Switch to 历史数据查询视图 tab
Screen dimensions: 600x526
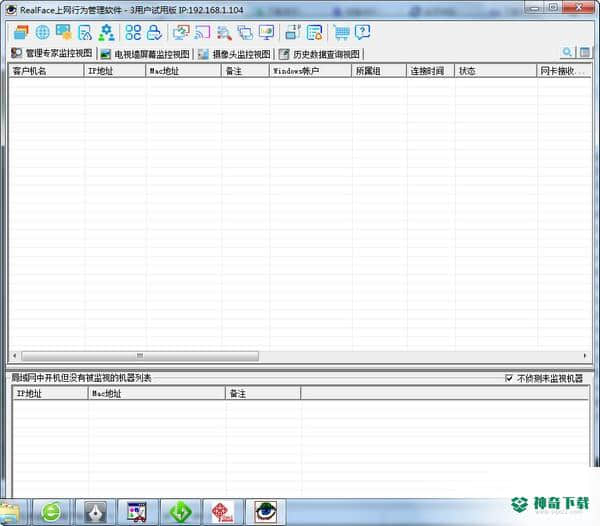(320, 54)
